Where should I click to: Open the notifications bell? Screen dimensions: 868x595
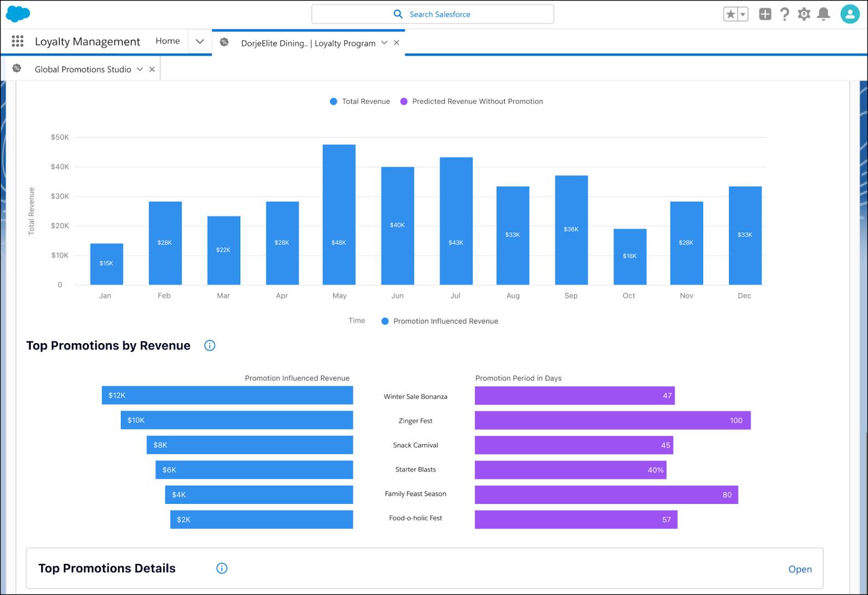click(824, 14)
